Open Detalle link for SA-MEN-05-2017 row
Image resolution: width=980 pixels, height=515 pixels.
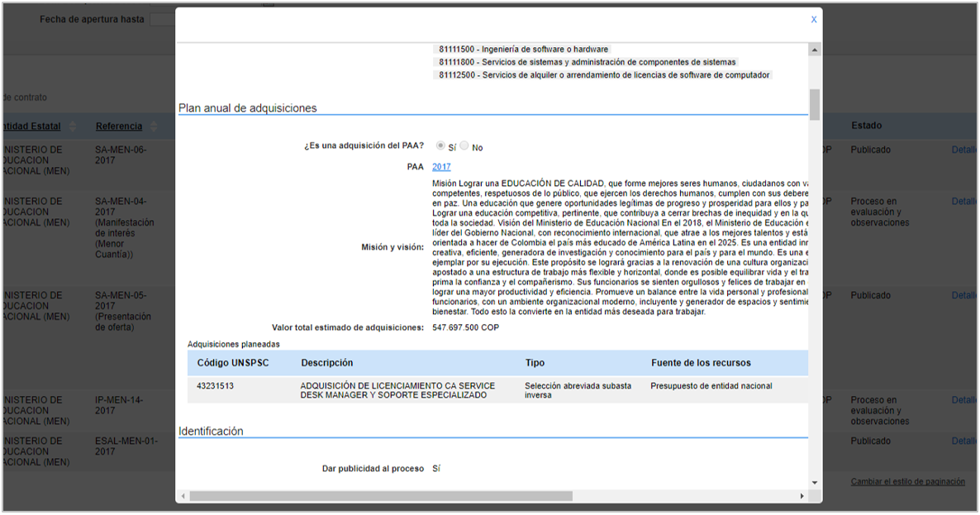(963, 295)
